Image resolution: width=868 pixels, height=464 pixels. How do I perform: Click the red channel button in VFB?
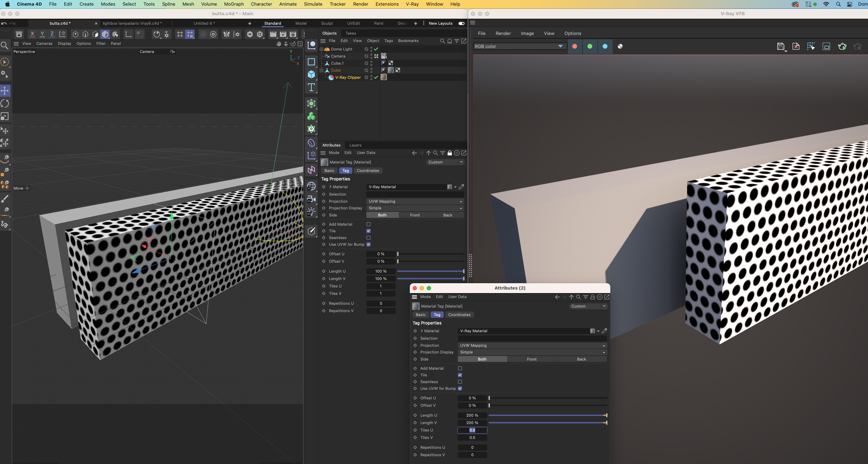click(575, 46)
